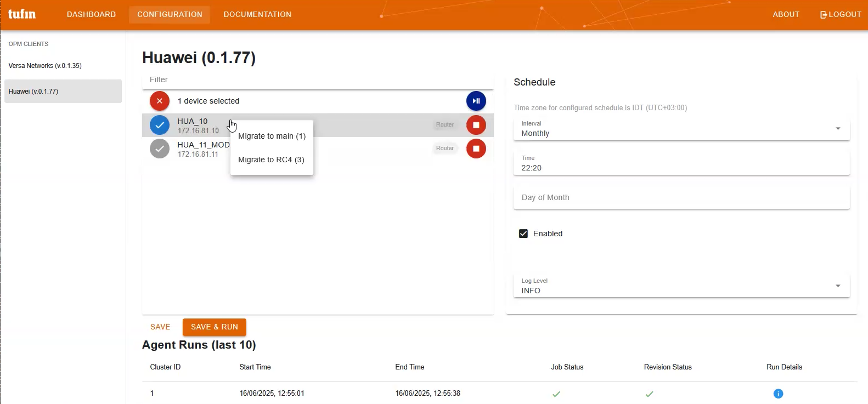This screenshot has height=404, width=868.
Task: Open the Log Level dropdown showing INFO
Action: point(681,286)
